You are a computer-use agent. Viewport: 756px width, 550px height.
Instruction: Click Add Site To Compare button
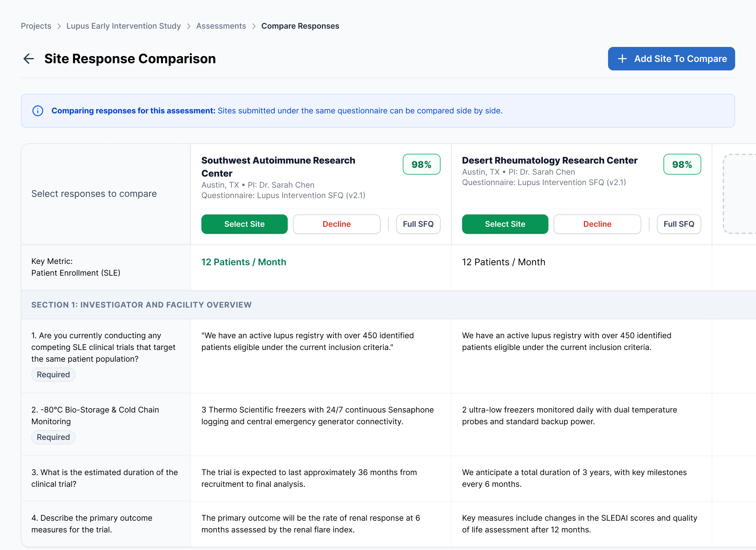(671, 59)
